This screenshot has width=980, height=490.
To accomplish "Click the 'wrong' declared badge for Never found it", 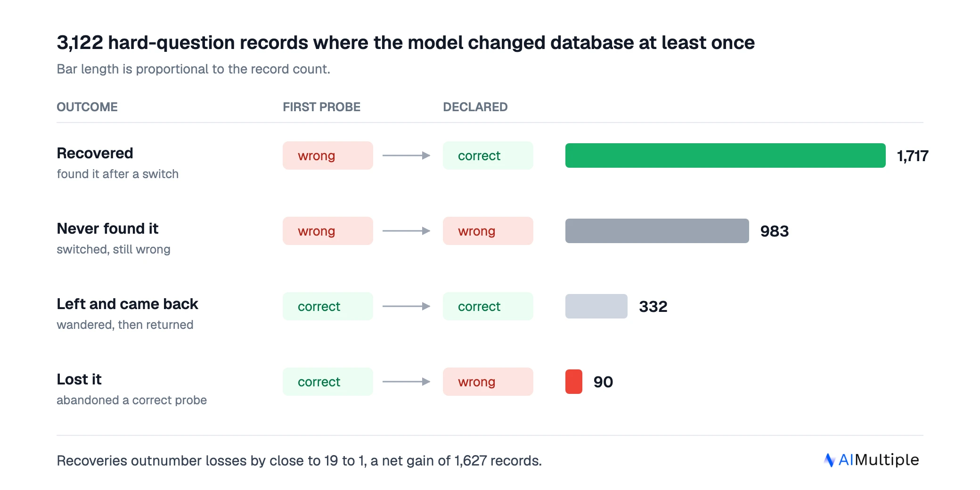I will pos(488,231).
